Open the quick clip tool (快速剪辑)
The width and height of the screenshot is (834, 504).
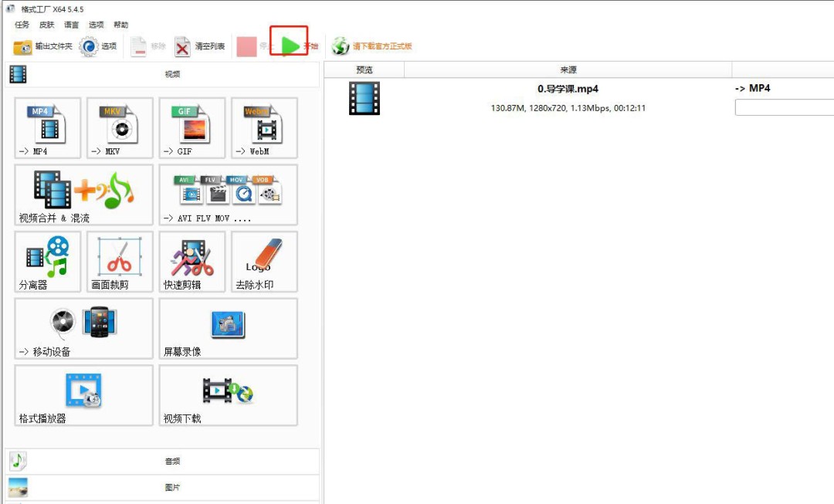tap(192, 262)
